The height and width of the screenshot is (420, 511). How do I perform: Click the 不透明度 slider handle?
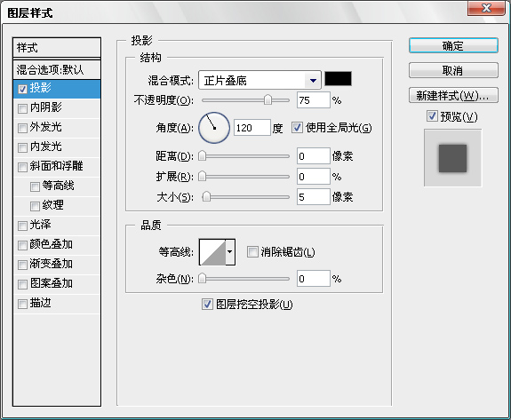click(267, 100)
